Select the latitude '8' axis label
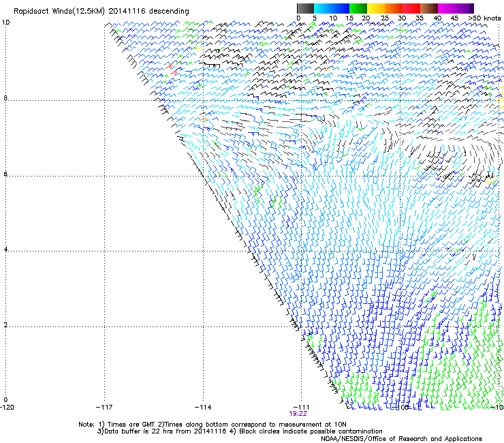The height and width of the screenshot is (443, 504). tap(5, 98)
